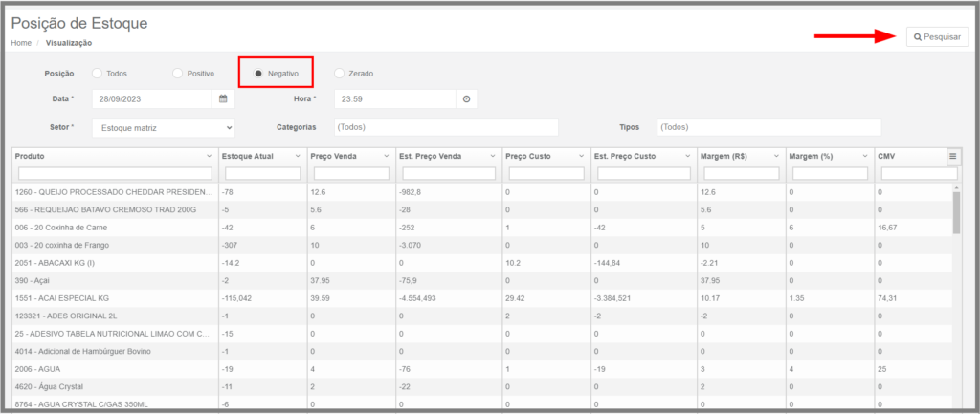Open the Margem (%) column chevron
The height and width of the screenshot is (414, 980).
coord(865,156)
